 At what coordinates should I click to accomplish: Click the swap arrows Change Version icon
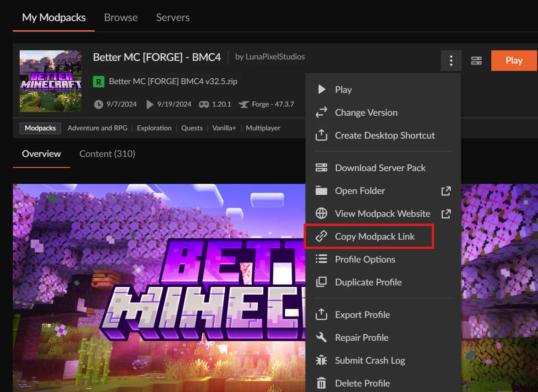tap(321, 113)
